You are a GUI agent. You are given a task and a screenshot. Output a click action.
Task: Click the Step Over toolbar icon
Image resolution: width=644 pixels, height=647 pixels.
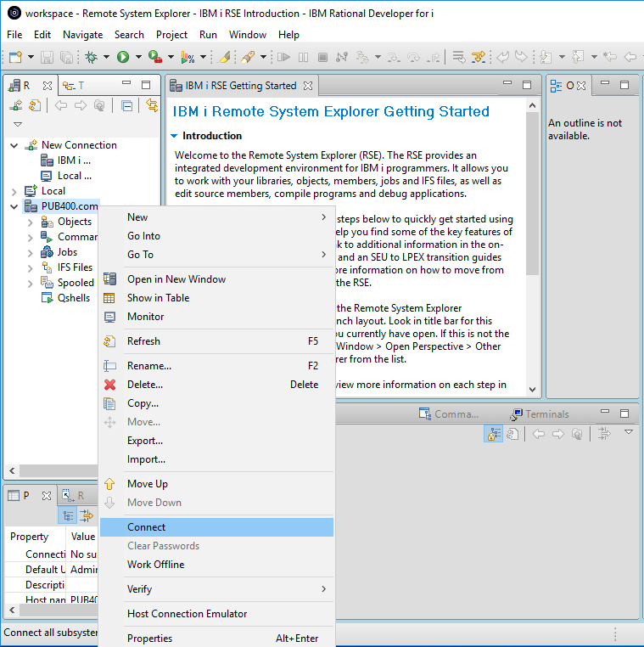tap(413, 57)
